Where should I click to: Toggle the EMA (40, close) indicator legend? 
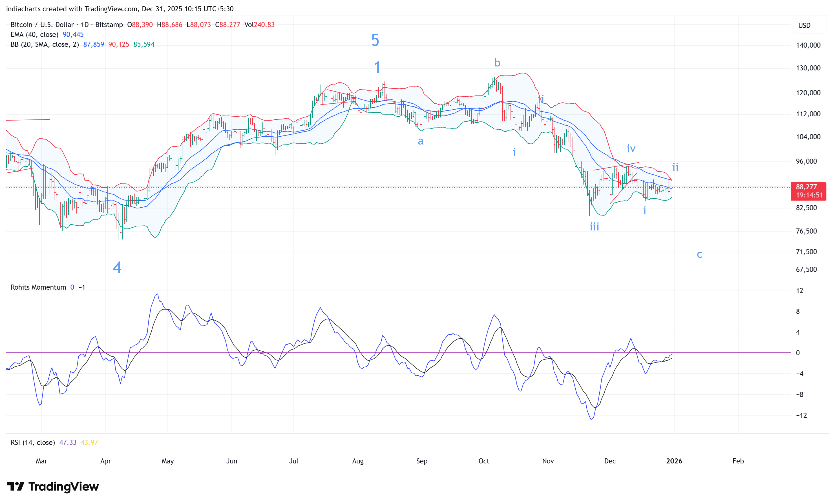coord(34,35)
